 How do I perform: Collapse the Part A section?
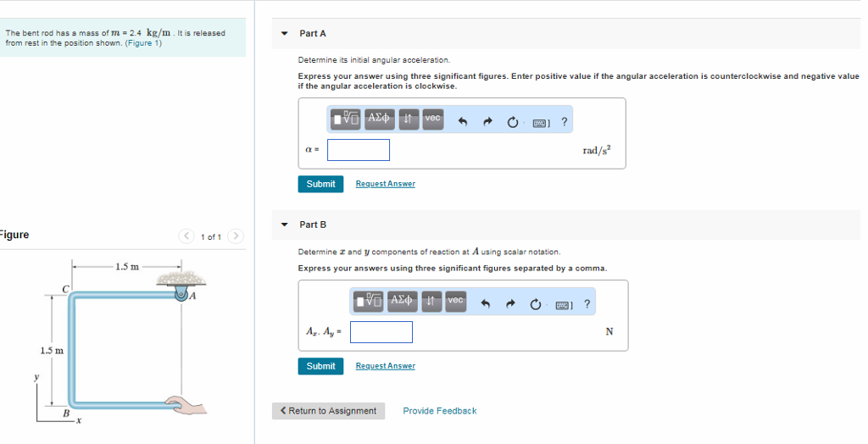(x=285, y=34)
